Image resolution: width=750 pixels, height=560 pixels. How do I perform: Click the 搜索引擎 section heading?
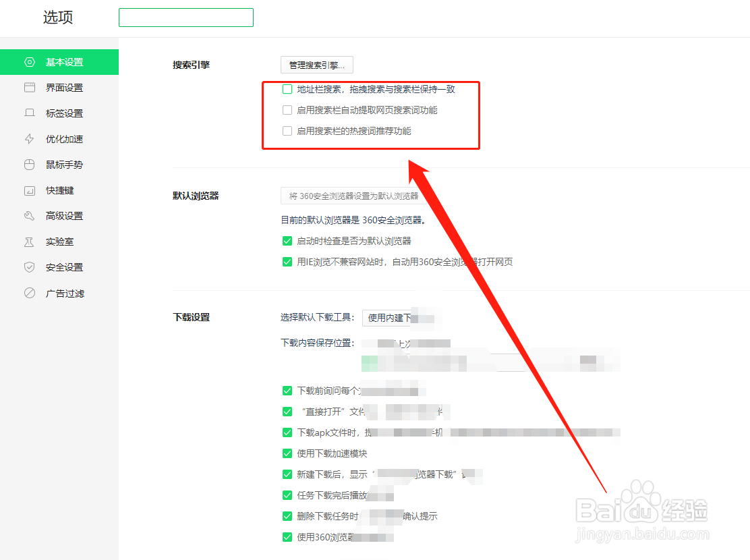point(192,65)
